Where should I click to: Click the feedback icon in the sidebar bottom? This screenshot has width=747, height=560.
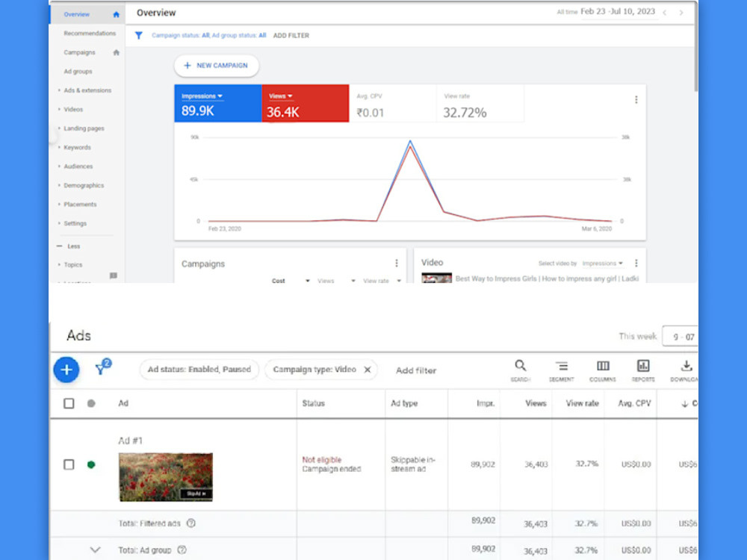tap(114, 276)
